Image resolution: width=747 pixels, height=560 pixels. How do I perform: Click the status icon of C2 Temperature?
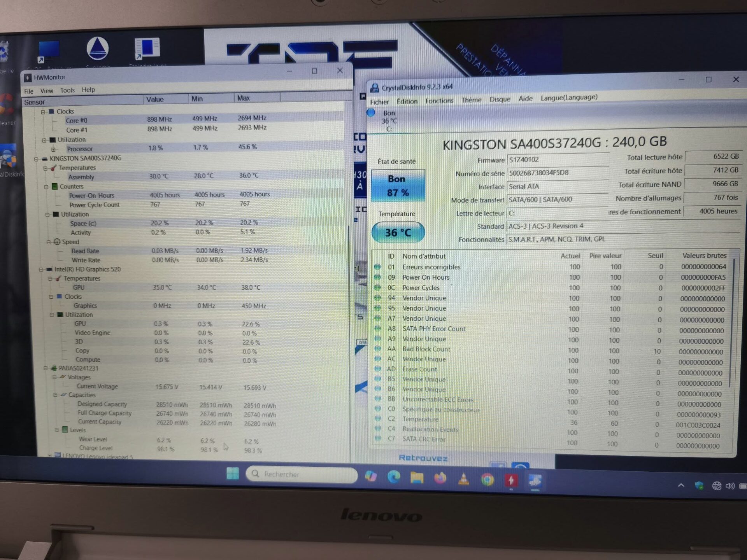(377, 419)
